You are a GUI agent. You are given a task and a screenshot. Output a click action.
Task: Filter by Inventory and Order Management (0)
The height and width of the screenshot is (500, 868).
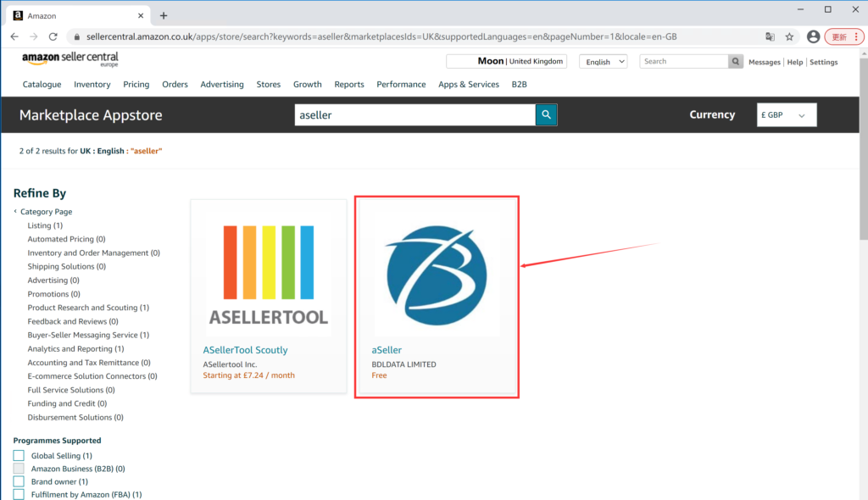pos(93,253)
